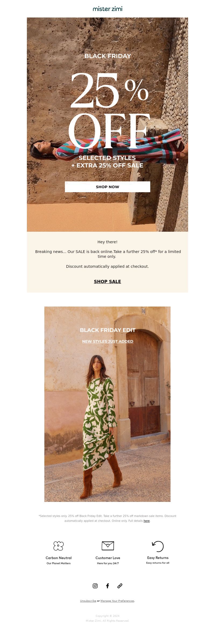Follow the SHOP SALE link
Screen dimensions: 215x644
click(107, 281)
